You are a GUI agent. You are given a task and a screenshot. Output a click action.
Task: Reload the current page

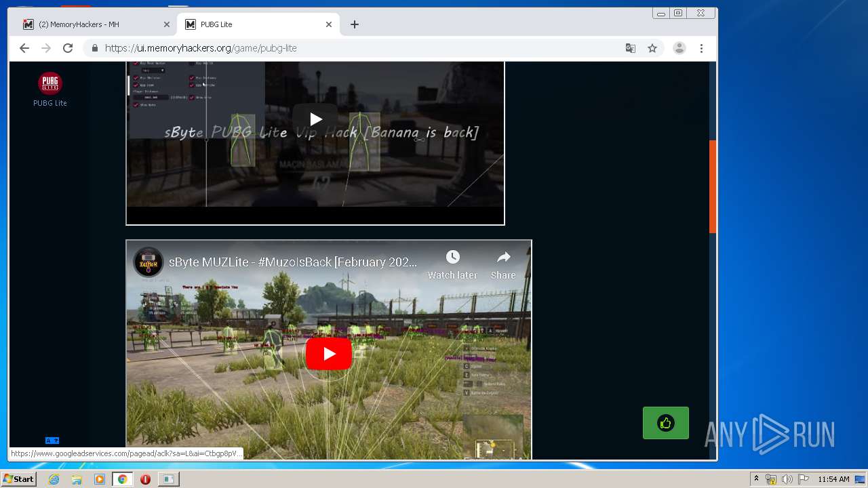68,48
